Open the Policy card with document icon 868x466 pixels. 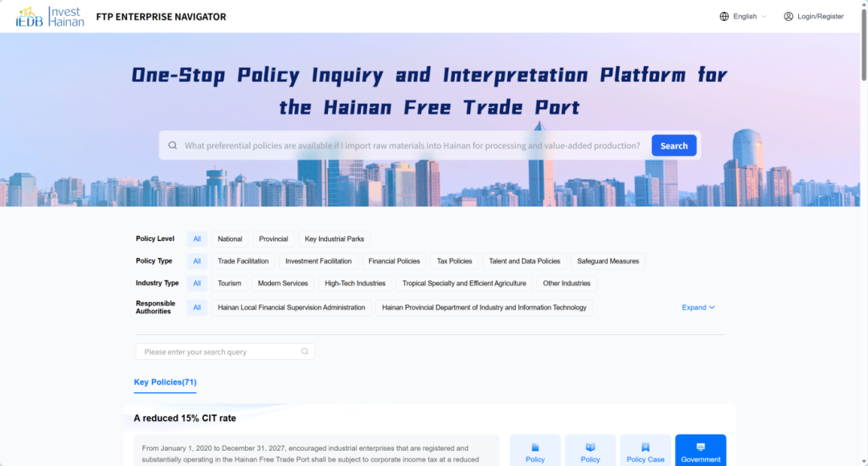coord(535,450)
